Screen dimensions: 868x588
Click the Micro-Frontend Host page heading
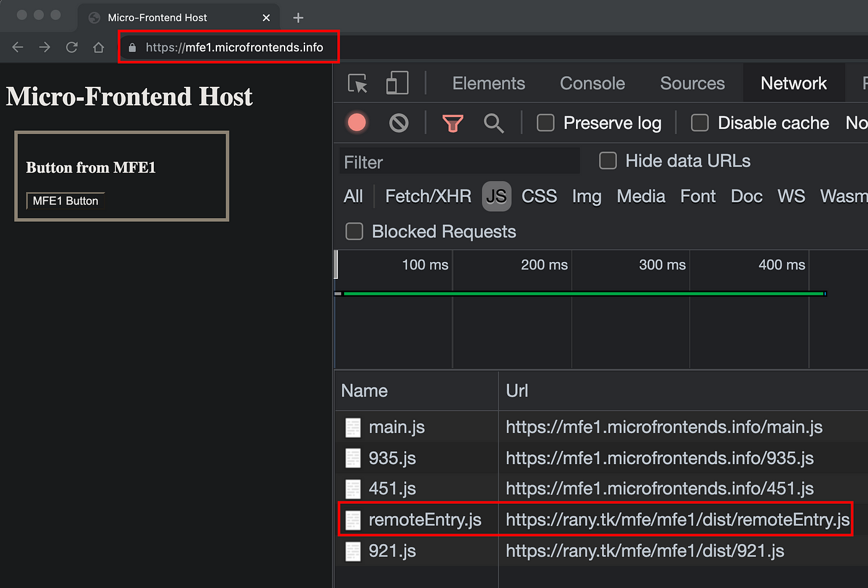tap(130, 97)
